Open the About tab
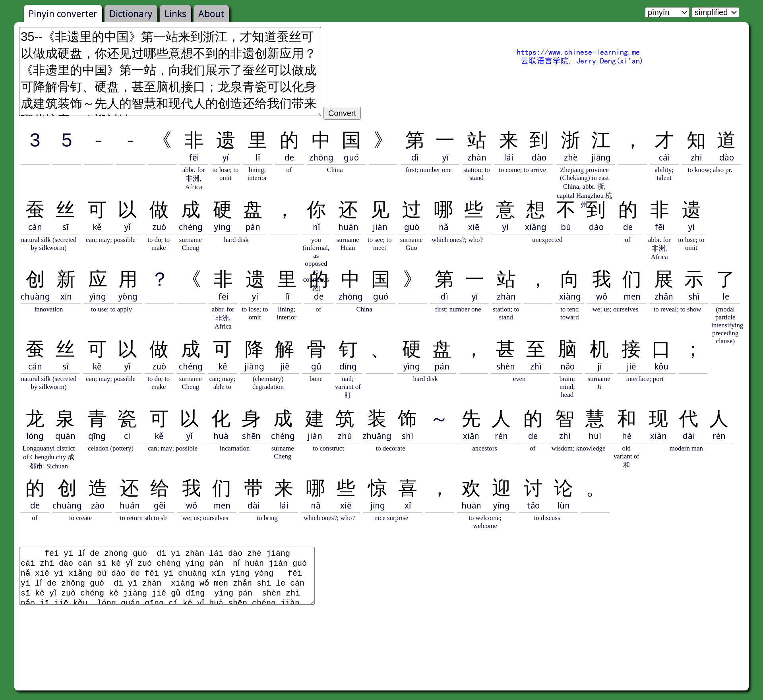 pos(211,14)
